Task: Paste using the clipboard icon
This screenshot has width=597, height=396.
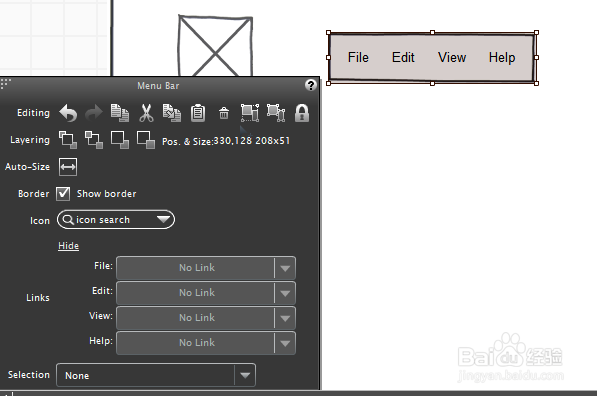Action: tap(198, 113)
